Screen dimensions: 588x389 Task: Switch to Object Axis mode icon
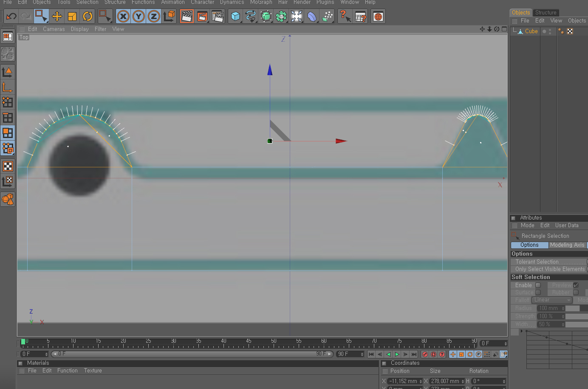coord(8,87)
